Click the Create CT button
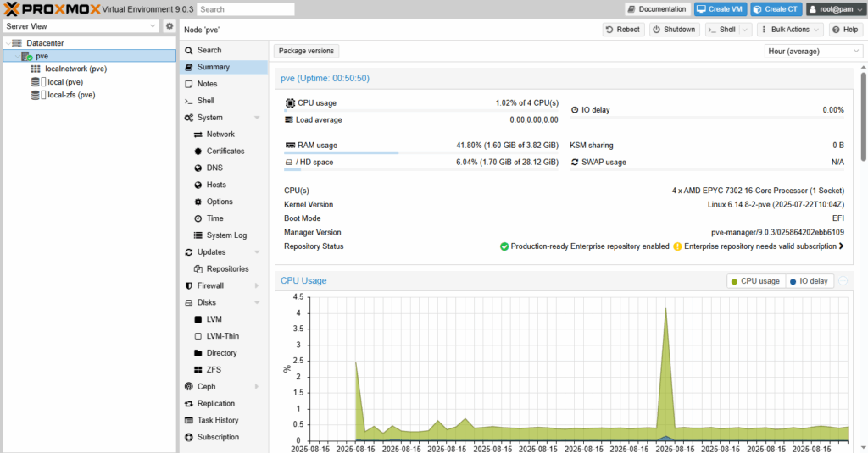This screenshot has height=453, width=868. point(776,8)
